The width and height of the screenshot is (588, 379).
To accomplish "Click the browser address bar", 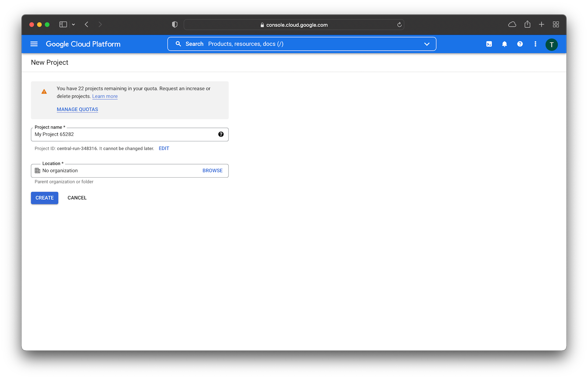I will click(294, 25).
